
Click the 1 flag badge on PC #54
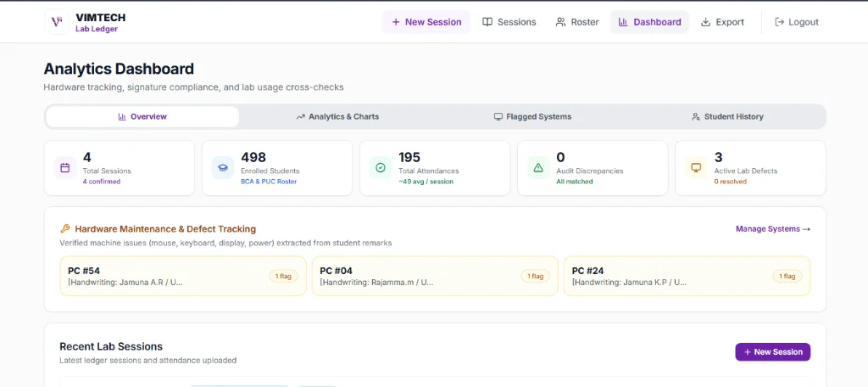pos(283,276)
